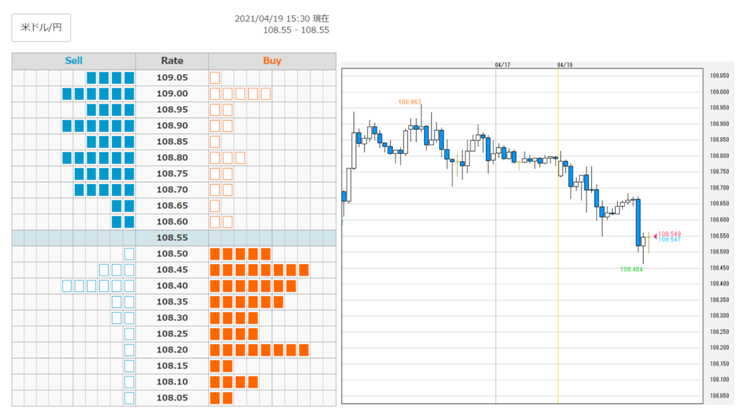This screenshot has width=740, height=415.
Task: Click the 109.00 rate row label
Action: pos(172,93)
